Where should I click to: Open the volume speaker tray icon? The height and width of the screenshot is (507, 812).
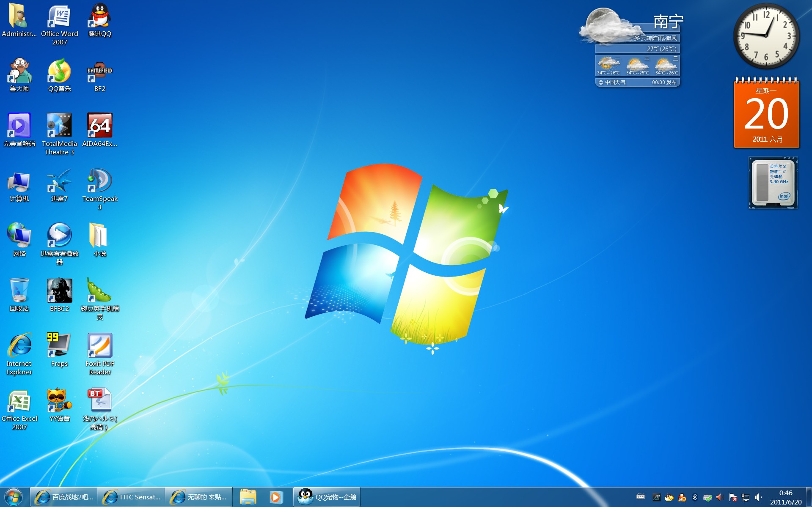click(x=758, y=497)
